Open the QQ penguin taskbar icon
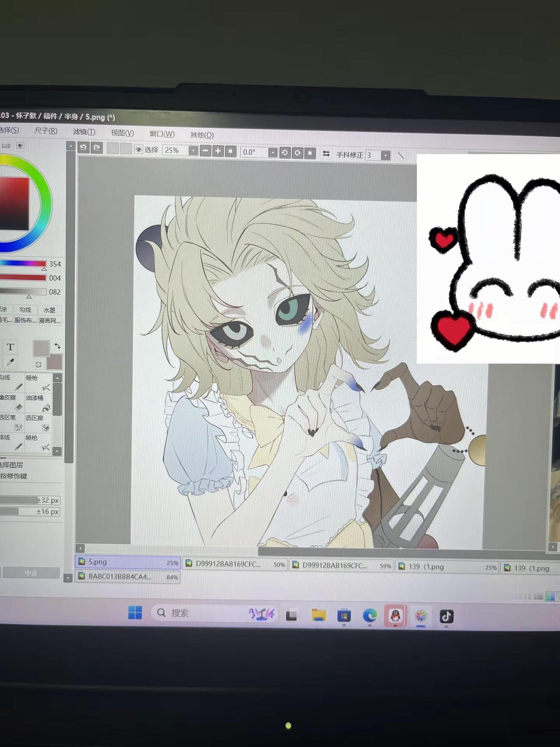 (395, 616)
